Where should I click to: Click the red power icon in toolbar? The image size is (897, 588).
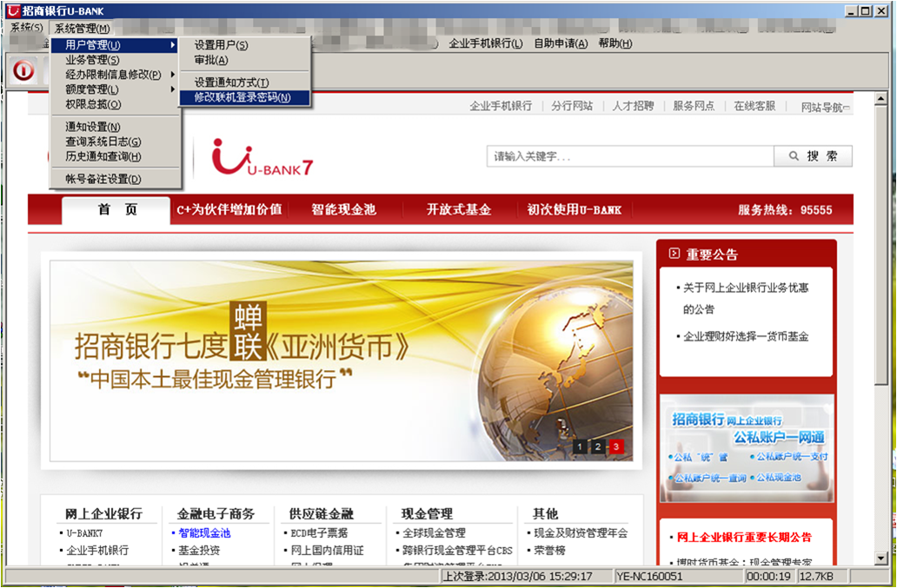coord(23,71)
